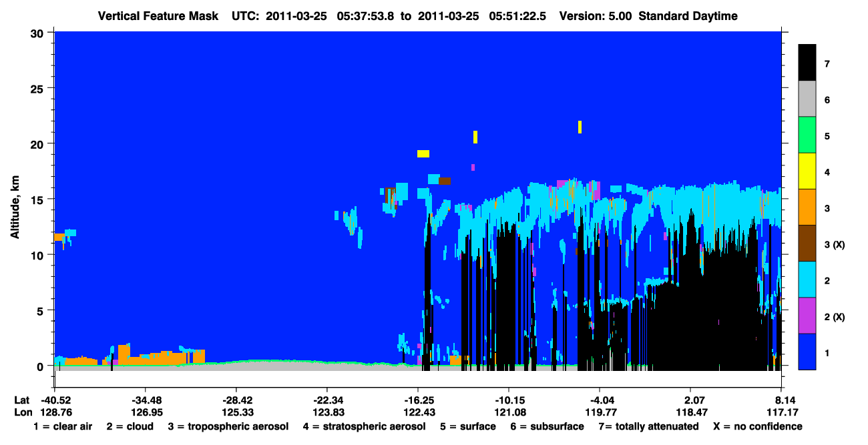Click the colorbar label '3 (X)'
Screen dimensions: 868x445
point(835,244)
